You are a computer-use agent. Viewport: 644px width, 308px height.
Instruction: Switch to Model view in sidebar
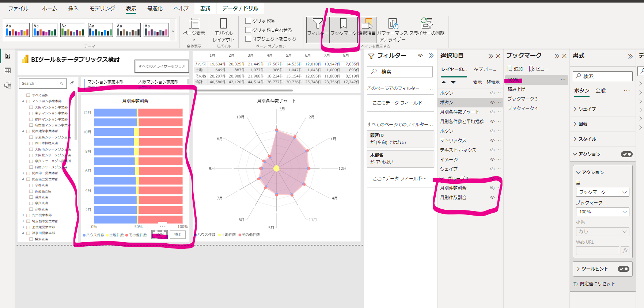point(7,85)
